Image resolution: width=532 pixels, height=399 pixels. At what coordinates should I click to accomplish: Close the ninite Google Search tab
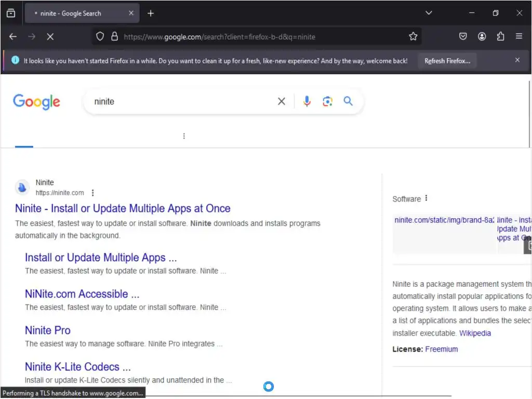point(131,13)
